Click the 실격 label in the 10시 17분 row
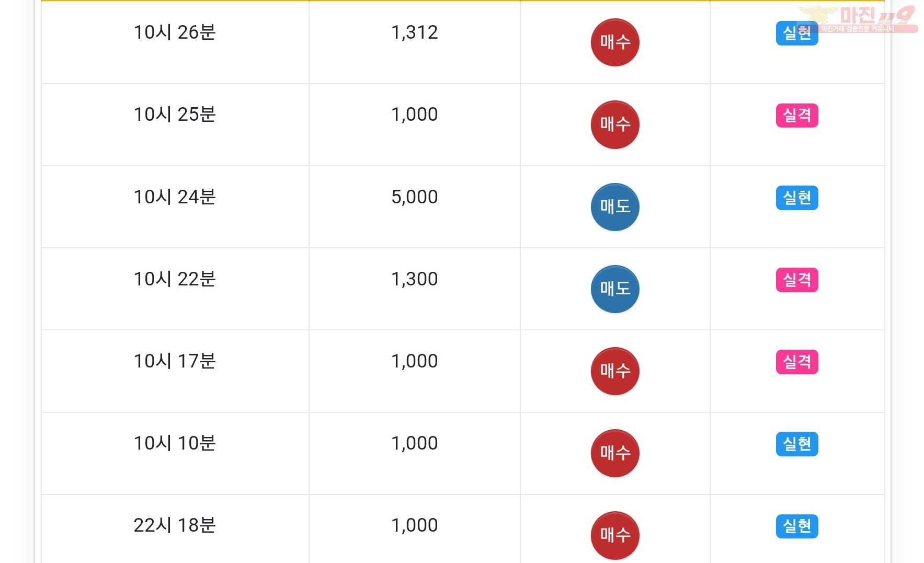The width and height of the screenshot is (924, 563). point(797,362)
